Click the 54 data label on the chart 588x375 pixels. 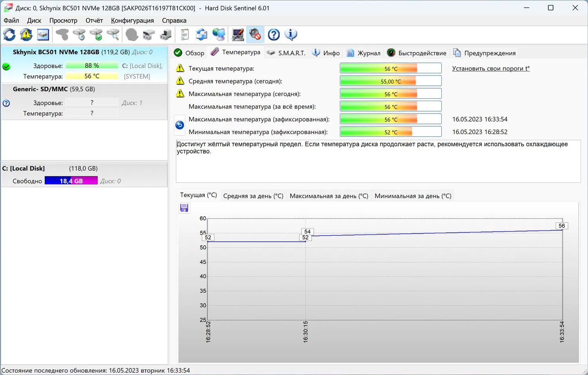pos(307,232)
